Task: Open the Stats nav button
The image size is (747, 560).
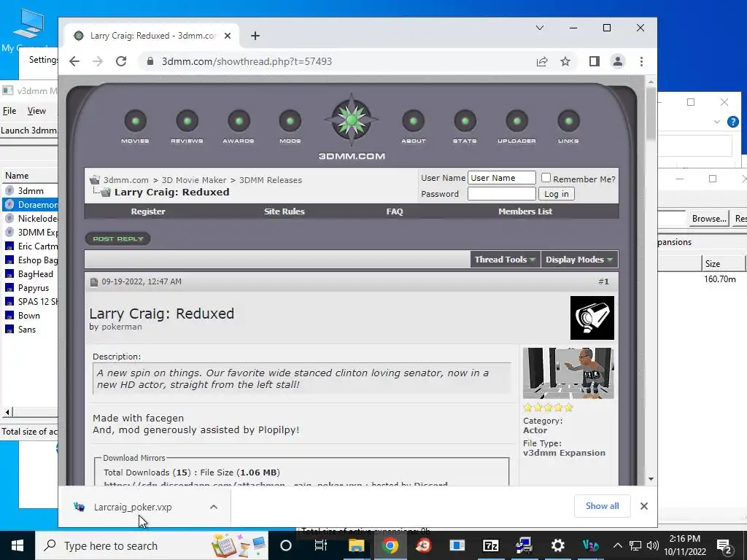Action: click(x=465, y=127)
